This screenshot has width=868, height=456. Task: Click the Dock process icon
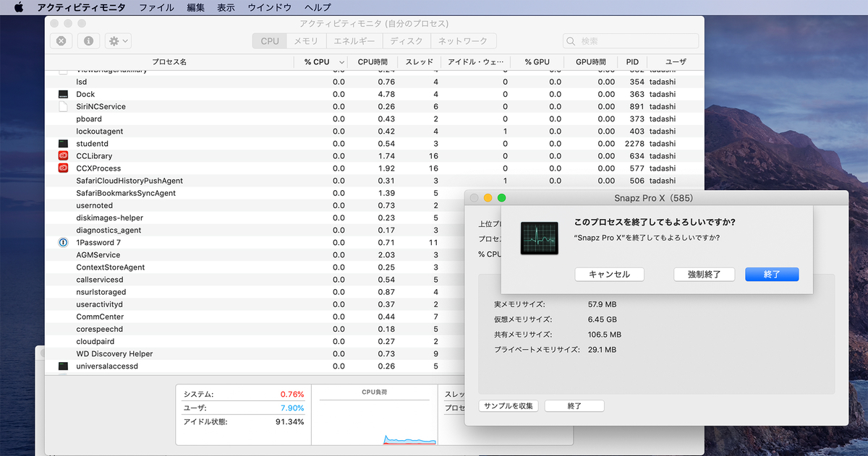63,95
